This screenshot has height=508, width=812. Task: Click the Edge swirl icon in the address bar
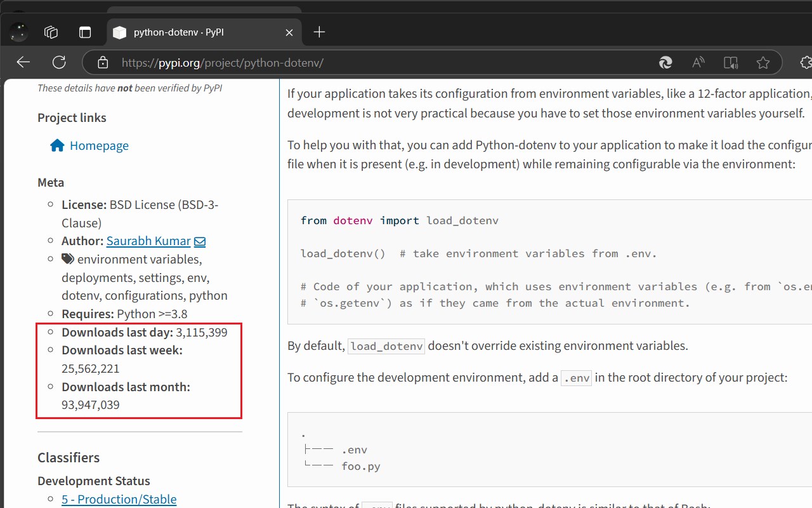[x=665, y=62]
